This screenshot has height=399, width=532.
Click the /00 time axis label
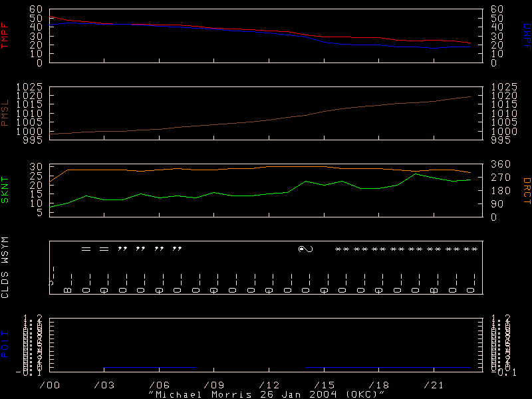(49, 385)
